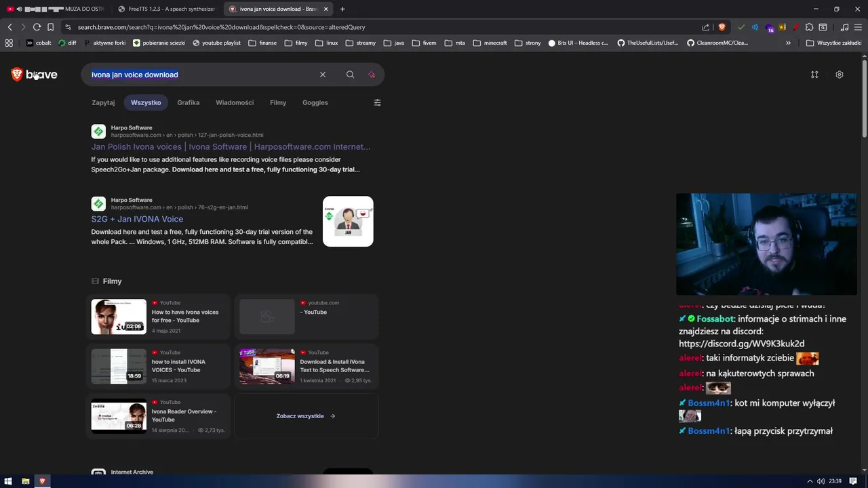This screenshot has width=868, height=488.
Task: Open Windows Start button
Action: tap(9, 481)
